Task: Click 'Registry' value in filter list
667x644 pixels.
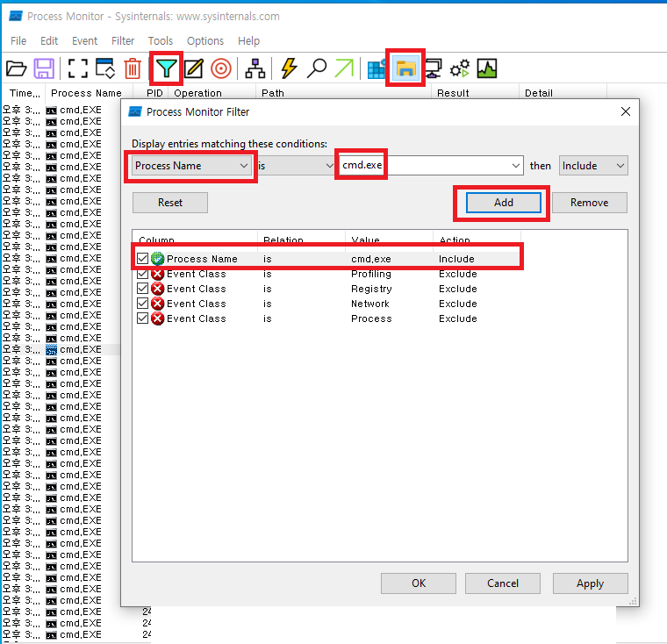Action: pyautogui.click(x=371, y=290)
